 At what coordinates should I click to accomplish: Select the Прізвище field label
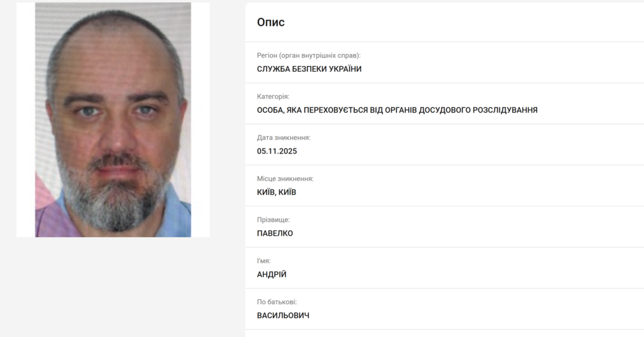coord(273,219)
